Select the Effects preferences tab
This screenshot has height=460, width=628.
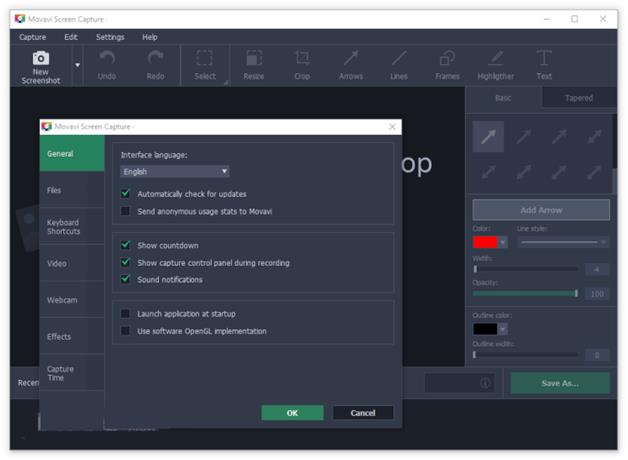coord(72,336)
